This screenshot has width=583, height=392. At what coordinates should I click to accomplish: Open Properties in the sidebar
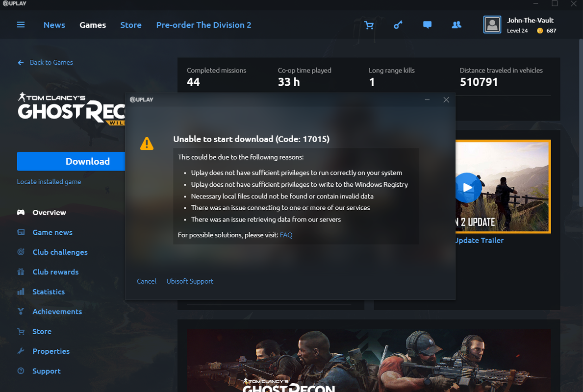pyautogui.click(x=51, y=351)
